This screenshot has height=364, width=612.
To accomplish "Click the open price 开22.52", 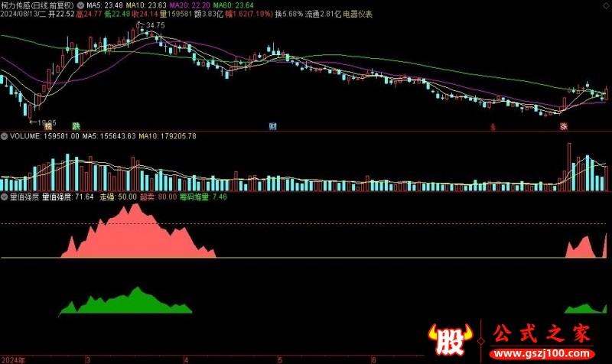I will click(x=61, y=15).
